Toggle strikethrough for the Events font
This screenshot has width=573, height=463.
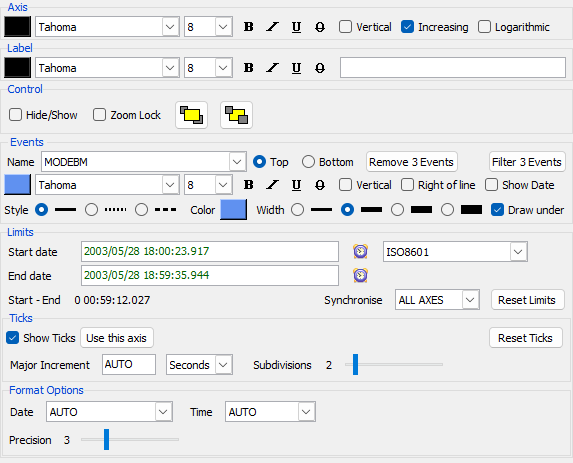tap(320, 185)
